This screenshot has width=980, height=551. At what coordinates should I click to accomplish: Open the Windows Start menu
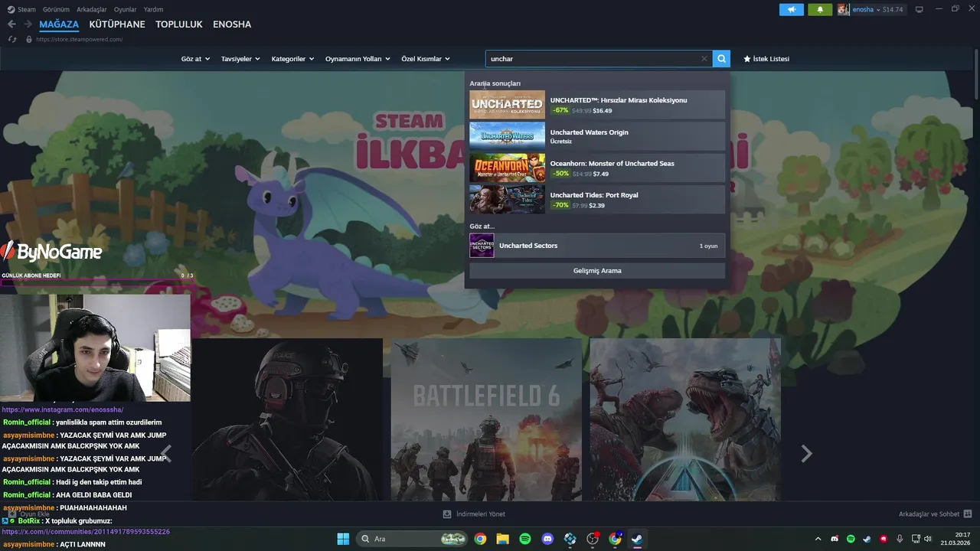[x=343, y=539]
